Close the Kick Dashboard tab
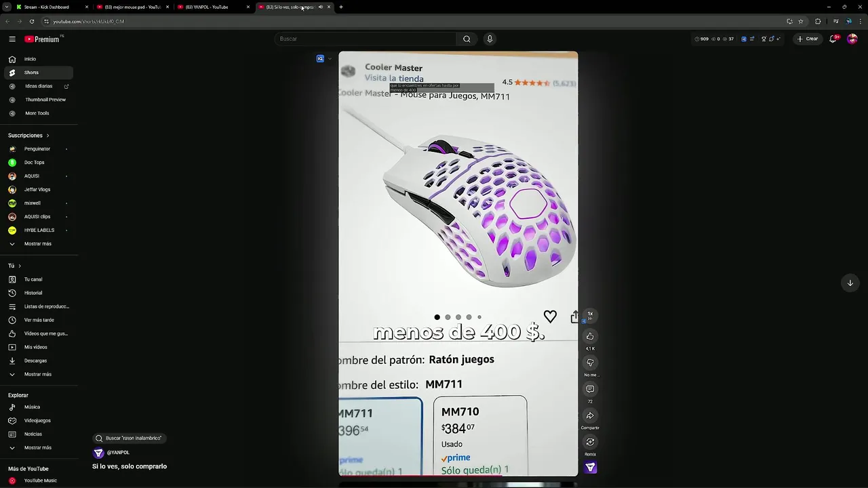This screenshot has height=488, width=868. pos(87,7)
